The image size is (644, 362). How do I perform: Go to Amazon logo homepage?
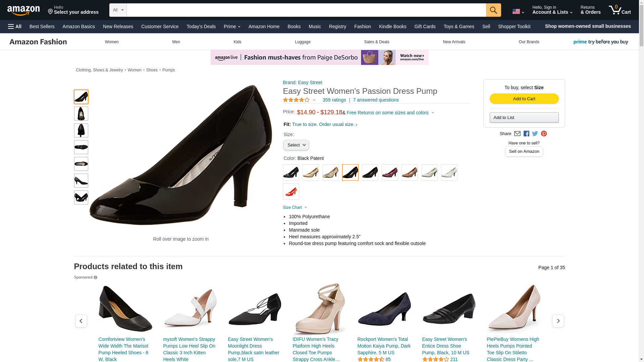(23, 10)
